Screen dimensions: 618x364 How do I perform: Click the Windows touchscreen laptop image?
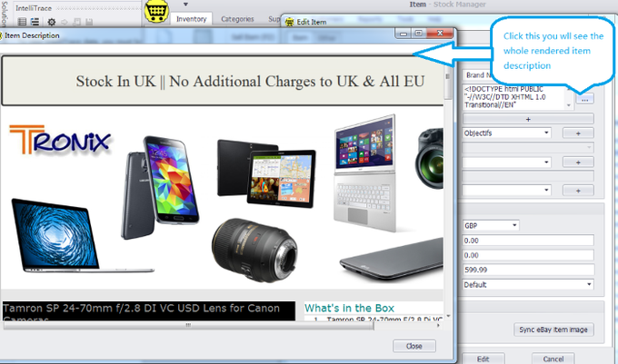(365, 172)
